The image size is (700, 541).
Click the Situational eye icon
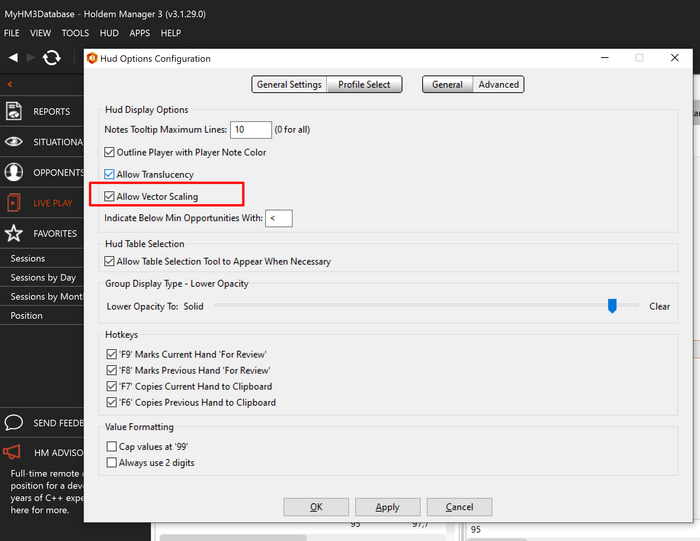point(14,142)
